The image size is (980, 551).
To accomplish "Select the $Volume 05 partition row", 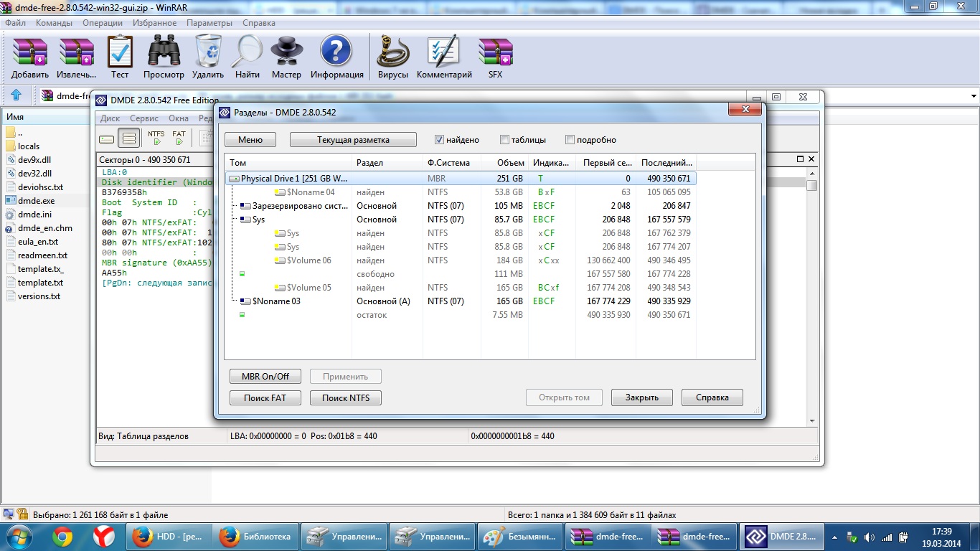I will tap(461, 288).
